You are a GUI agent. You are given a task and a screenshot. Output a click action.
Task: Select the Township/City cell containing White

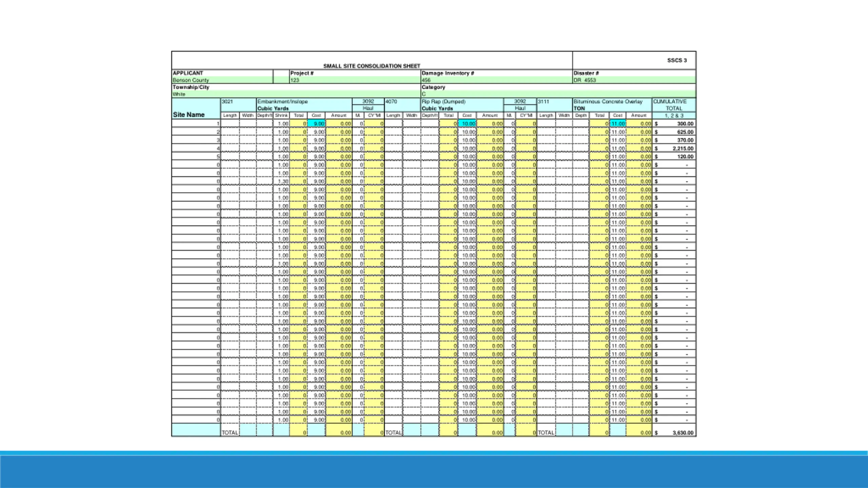click(x=296, y=94)
